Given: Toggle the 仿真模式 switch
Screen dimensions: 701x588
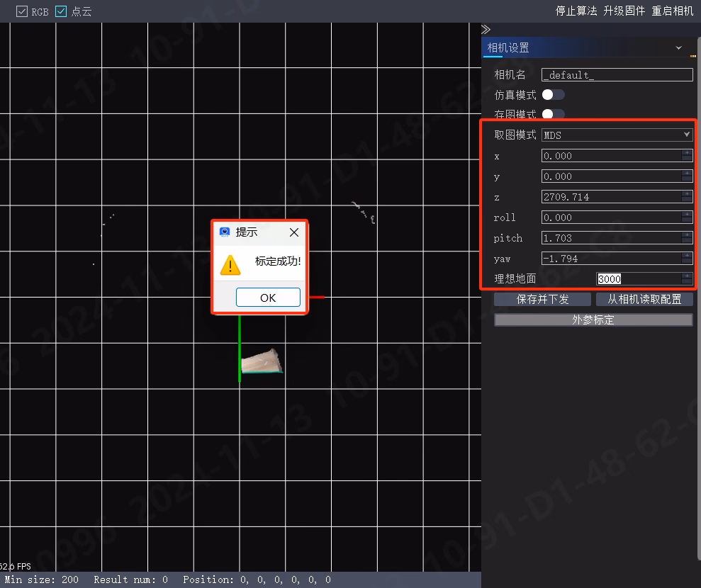Looking at the screenshot, I should (x=553, y=95).
